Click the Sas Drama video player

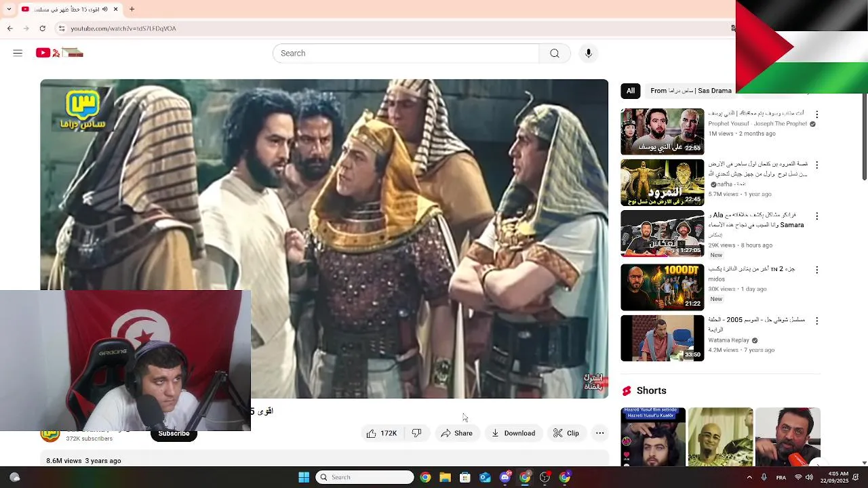[324, 239]
